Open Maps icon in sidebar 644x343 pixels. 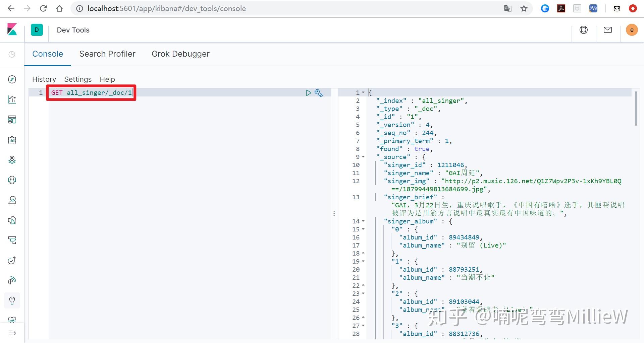click(12, 160)
